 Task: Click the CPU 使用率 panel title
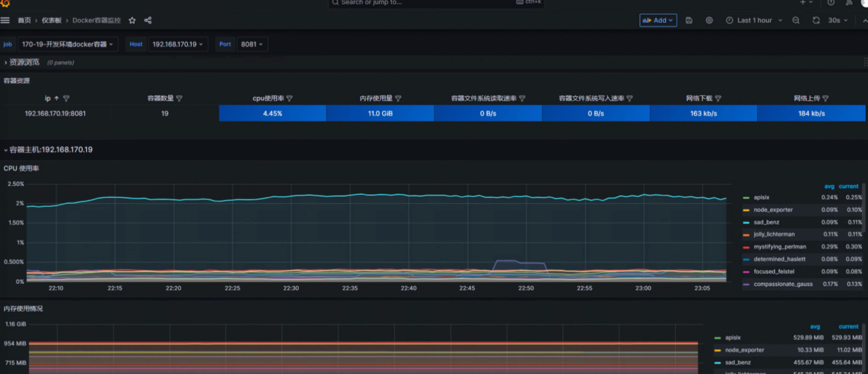[21, 168]
